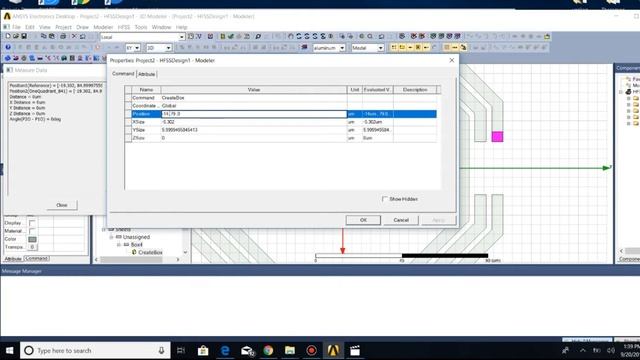This screenshot has height=360, width=640.
Task: Click the Color swatch in attribute panel
Action: [32, 239]
